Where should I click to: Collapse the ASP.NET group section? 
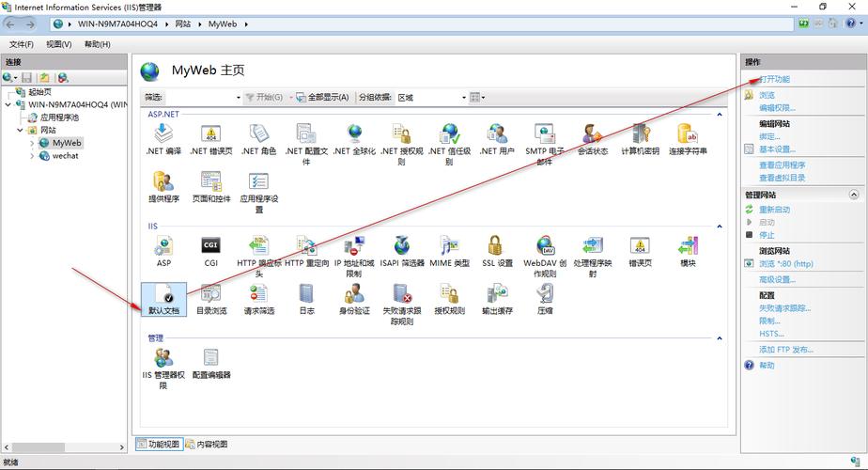click(x=720, y=115)
